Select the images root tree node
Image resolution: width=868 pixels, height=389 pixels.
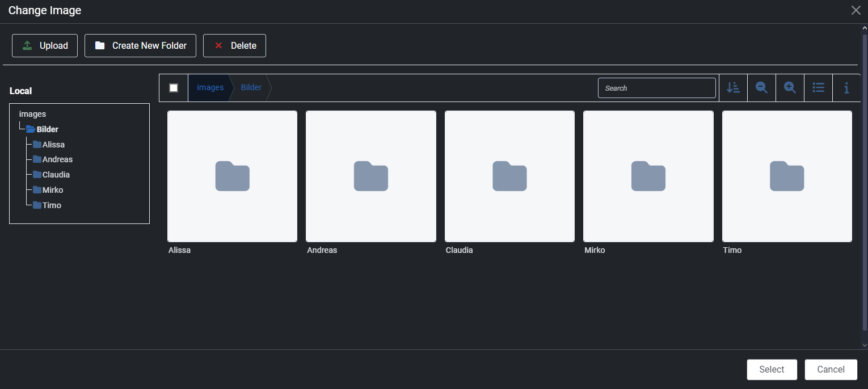click(32, 114)
